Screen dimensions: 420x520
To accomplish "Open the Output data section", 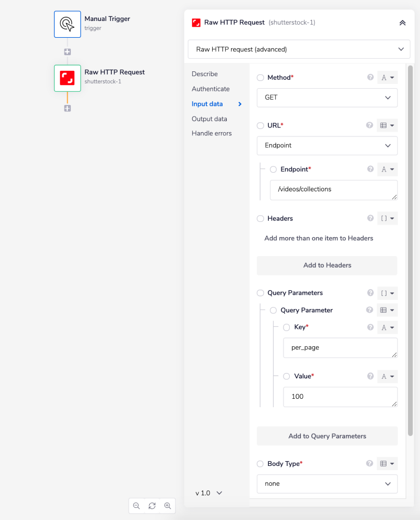I will click(209, 119).
